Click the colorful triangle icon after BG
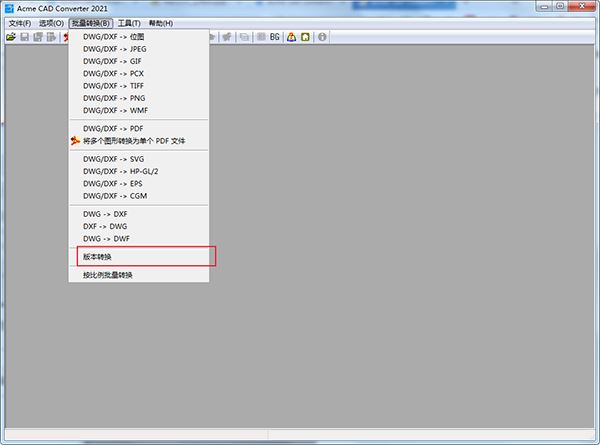This screenshot has height=445, width=600. click(x=292, y=37)
